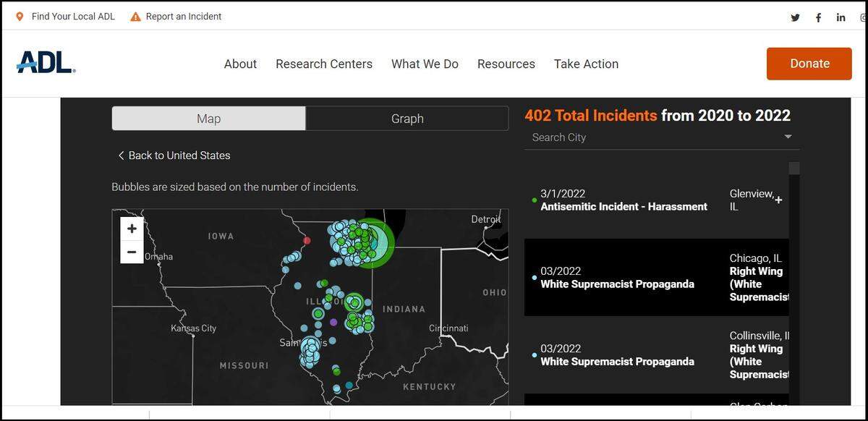Open the Research Centers menu
The width and height of the screenshot is (868, 421).
pyautogui.click(x=324, y=64)
